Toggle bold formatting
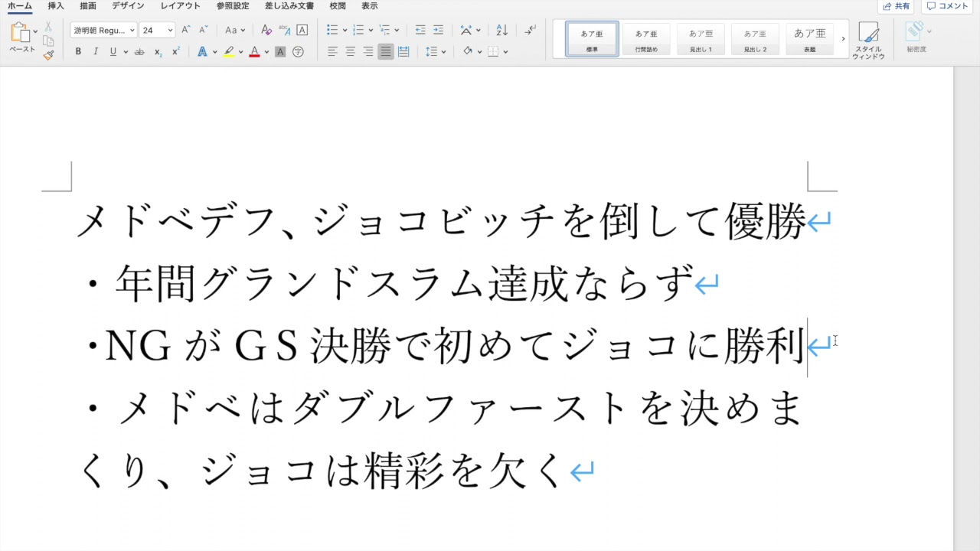The image size is (980, 551). point(78,52)
